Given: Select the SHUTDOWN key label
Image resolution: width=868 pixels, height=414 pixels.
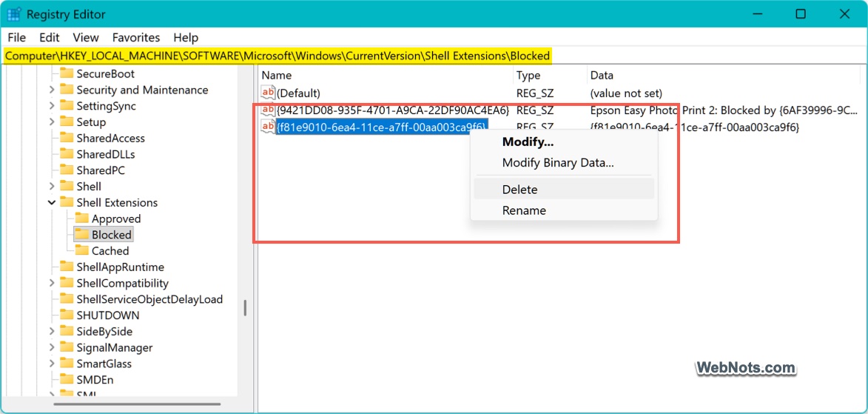Looking at the screenshot, I should pyautogui.click(x=108, y=315).
